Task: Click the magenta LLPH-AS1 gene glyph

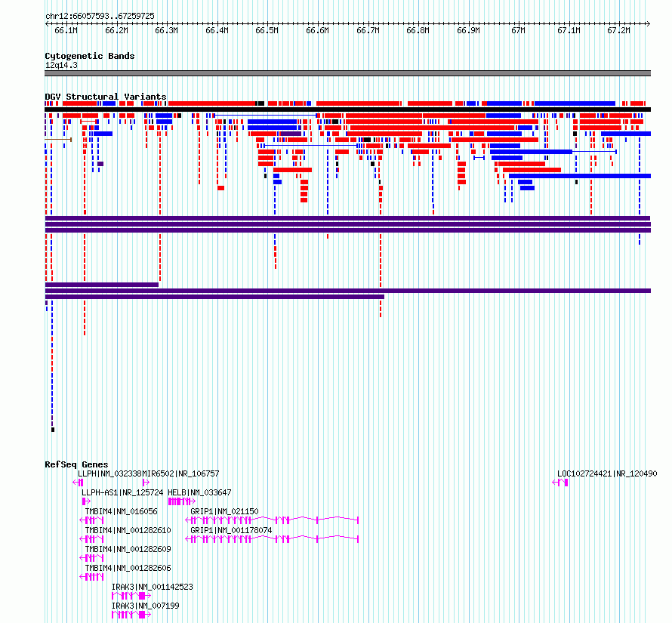Action: 86,501
